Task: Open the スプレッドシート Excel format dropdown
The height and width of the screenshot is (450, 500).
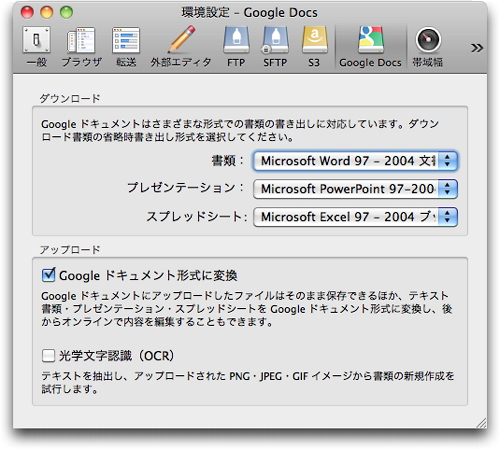Action: 355,217
